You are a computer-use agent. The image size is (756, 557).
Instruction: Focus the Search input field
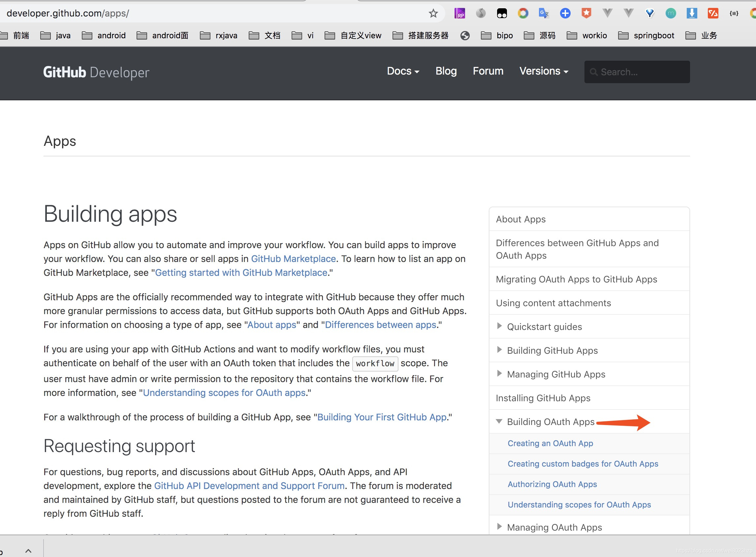click(x=637, y=72)
